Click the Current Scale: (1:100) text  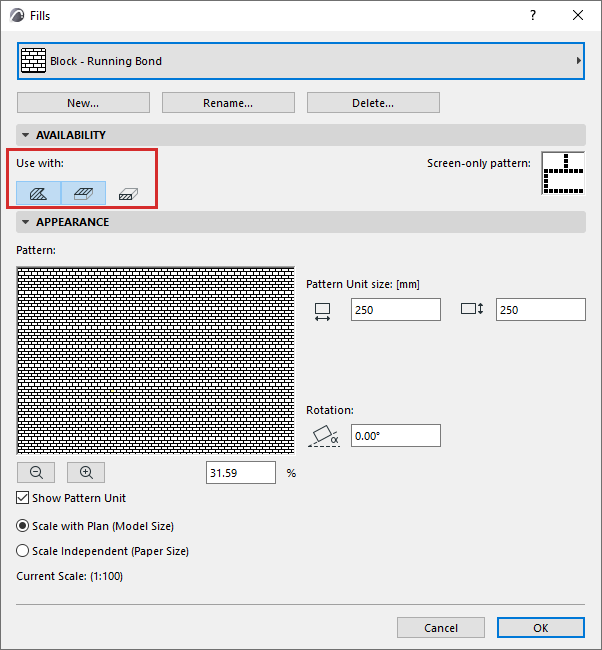pyautogui.click(x=70, y=576)
